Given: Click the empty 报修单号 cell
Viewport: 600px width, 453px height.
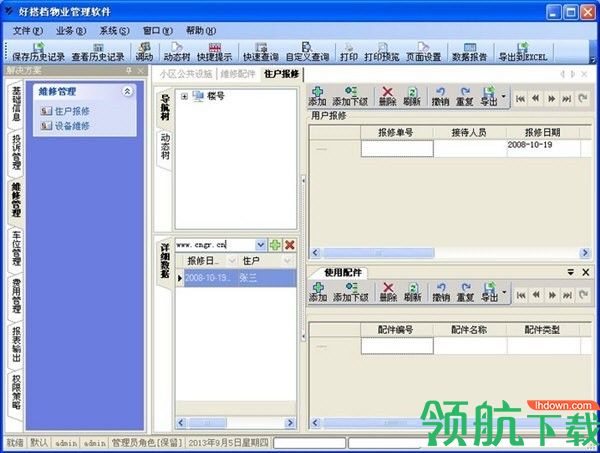Looking at the screenshot, I should click(x=397, y=148).
